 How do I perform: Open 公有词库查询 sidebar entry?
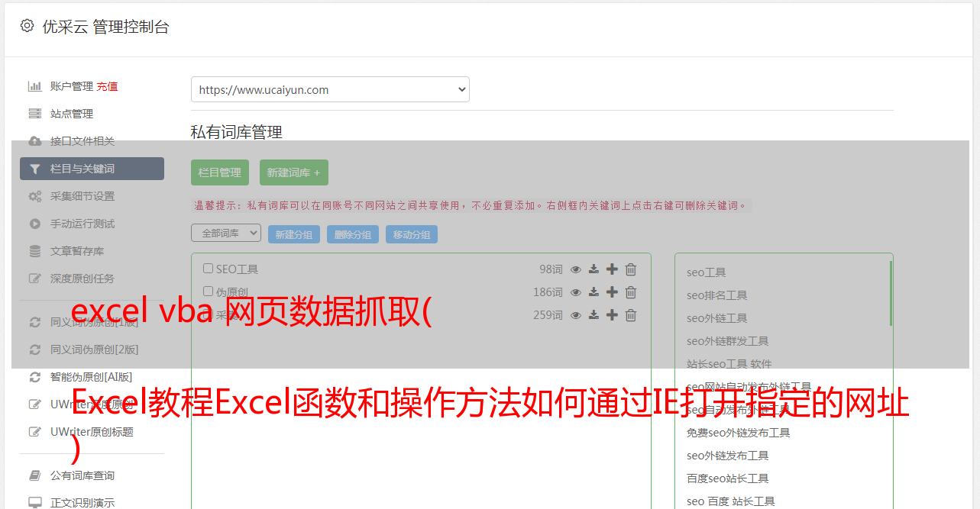82,475
